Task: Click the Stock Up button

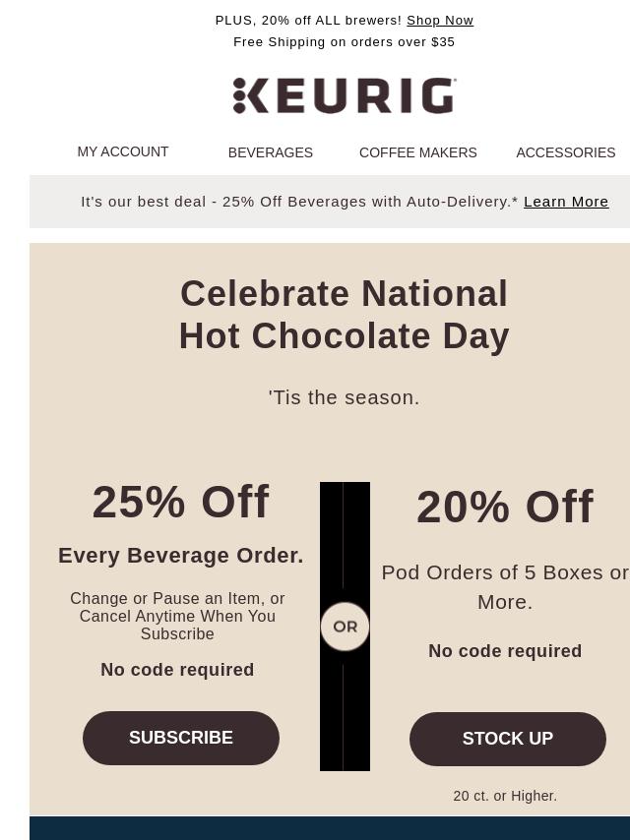Action: [507, 739]
